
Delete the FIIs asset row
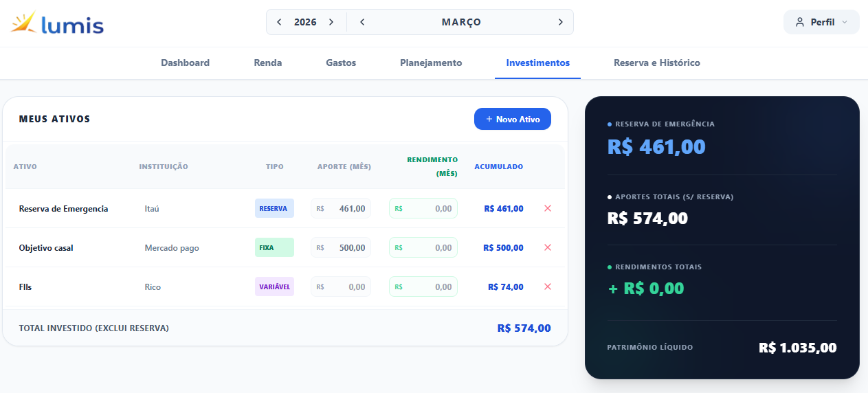click(x=548, y=287)
